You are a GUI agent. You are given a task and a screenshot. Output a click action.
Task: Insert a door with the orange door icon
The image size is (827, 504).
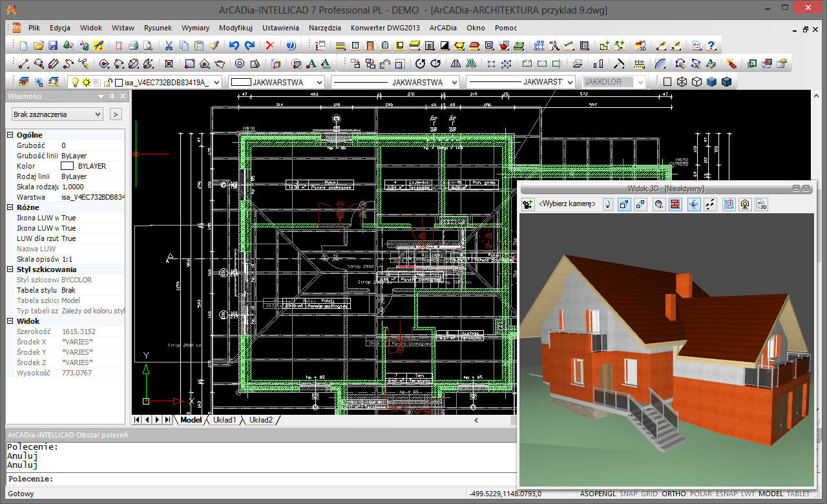tap(370, 46)
